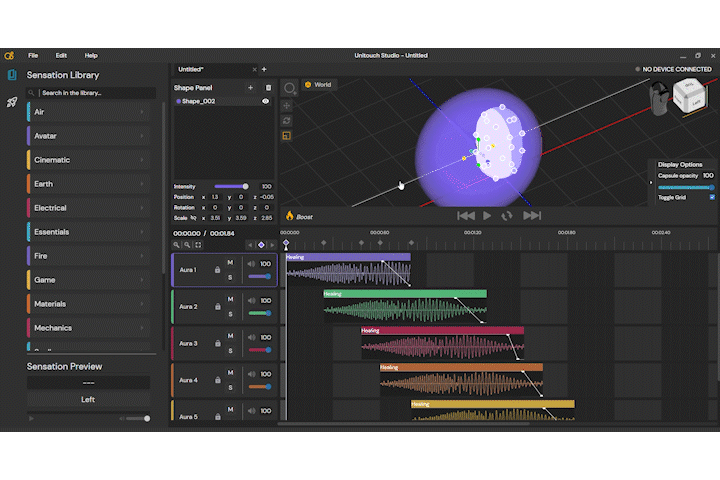The image size is (720, 480).
Task: Add a new project tab
Action: [264, 69]
